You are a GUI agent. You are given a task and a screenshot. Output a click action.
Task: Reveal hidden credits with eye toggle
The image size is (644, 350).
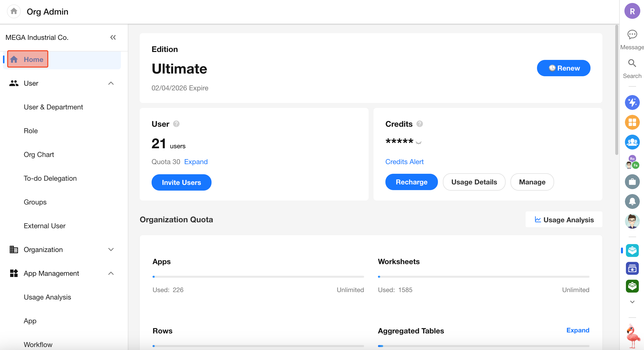click(x=419, y=143)
